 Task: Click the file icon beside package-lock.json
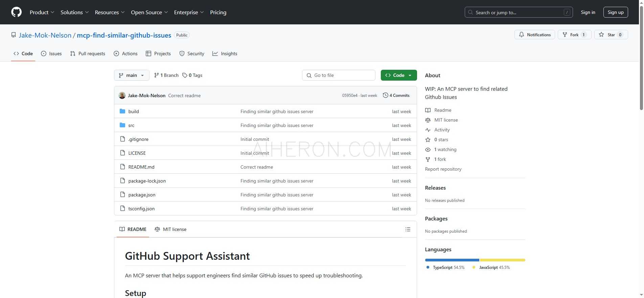click(x=122, y=180)
